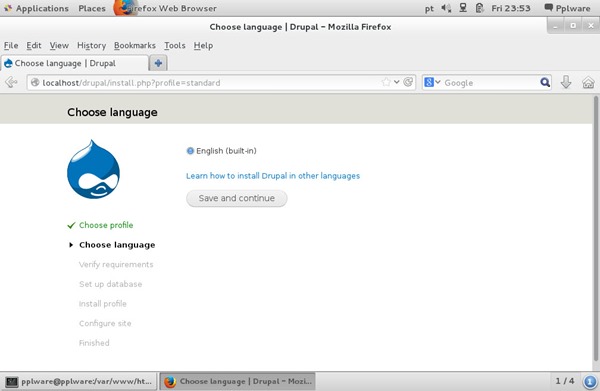Click the Configure site step text
This screenshot has height=391, width=600.
[105, 323]
